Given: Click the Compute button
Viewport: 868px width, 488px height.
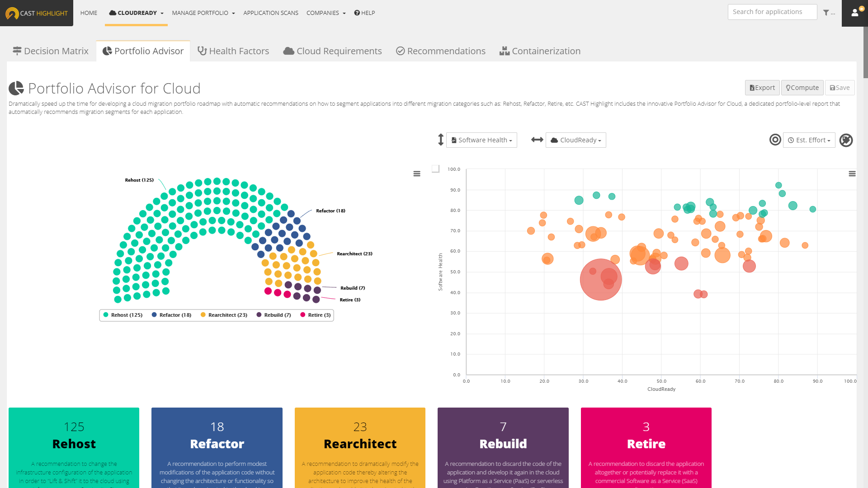Looking at the screenshot, I should coord(802,88).
